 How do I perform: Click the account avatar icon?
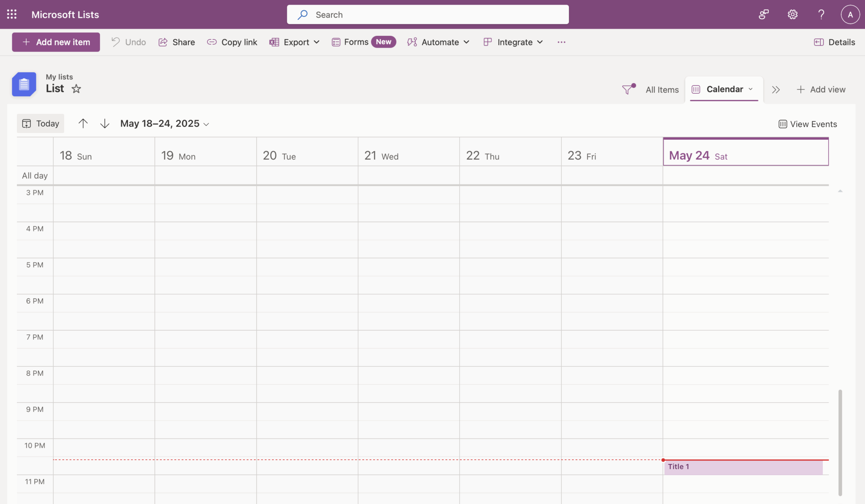pyautogui.click(x=849, y=14)
